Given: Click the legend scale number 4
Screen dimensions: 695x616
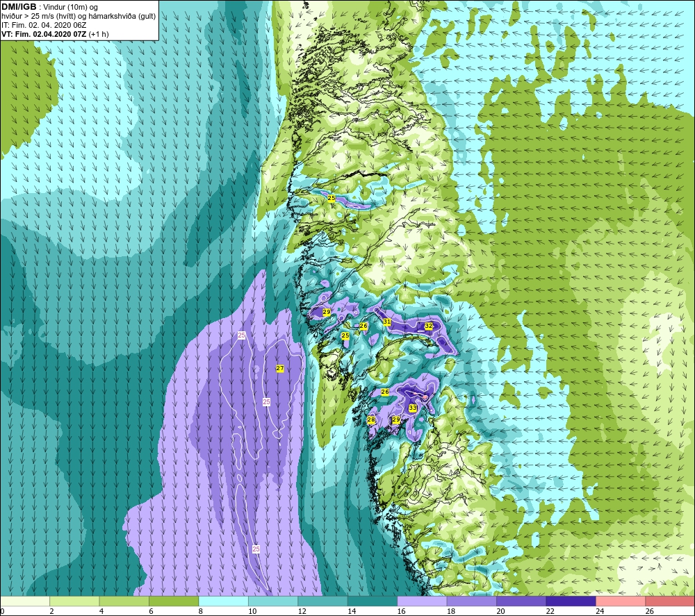Looking at the screenshot, I should (101, 611).
